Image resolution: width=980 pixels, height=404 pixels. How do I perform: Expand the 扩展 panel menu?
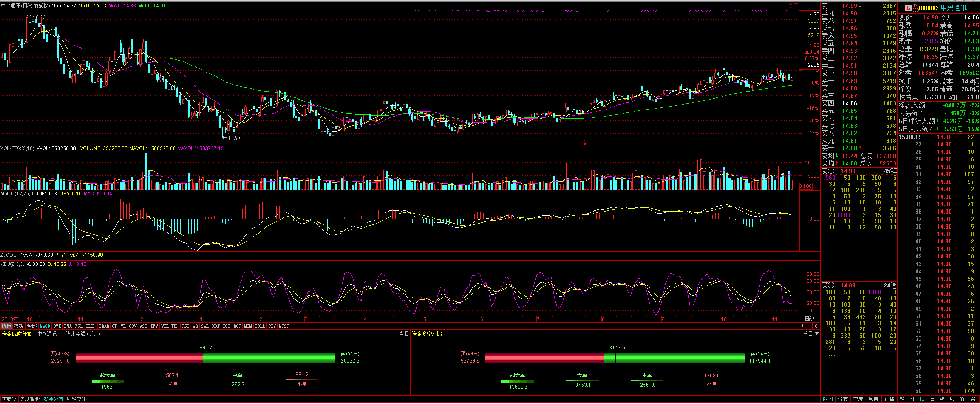click(x=9, y=399)
